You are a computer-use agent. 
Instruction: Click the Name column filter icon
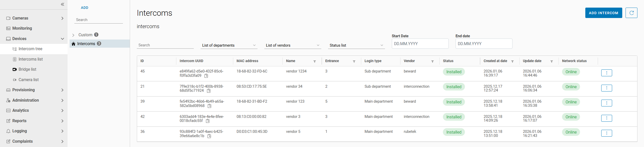coord(315,61)
